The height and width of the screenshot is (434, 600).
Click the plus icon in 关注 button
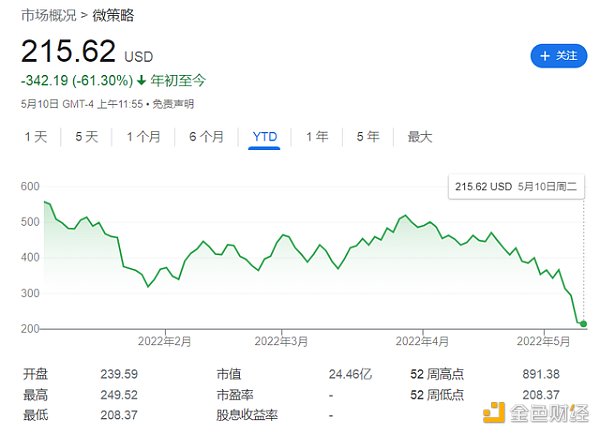[545, 55]
